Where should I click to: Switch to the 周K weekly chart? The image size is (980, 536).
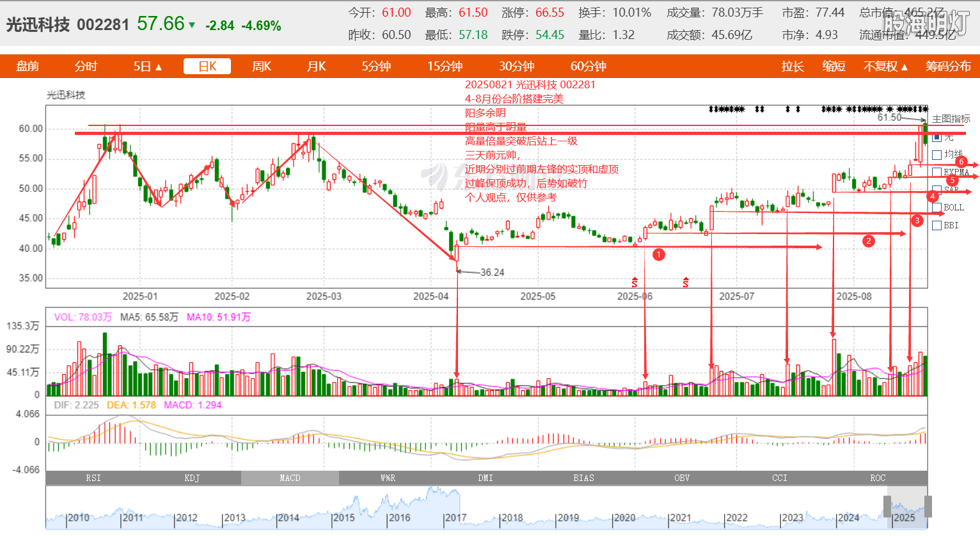pos(262,67)
